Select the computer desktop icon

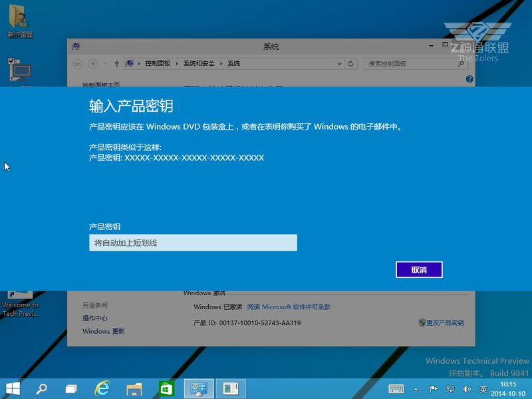[20, 72]
